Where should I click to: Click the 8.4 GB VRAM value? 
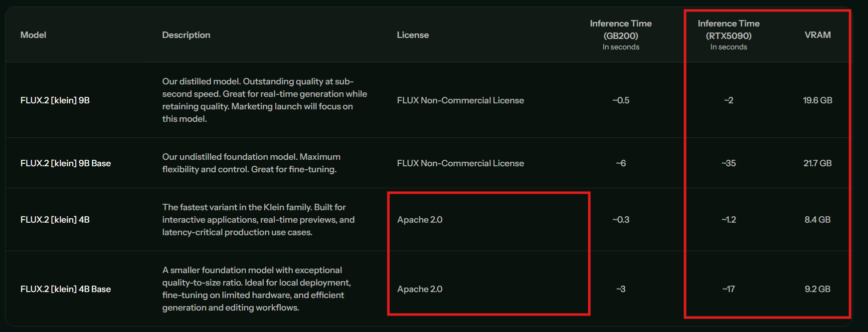(x=817, y=220)
